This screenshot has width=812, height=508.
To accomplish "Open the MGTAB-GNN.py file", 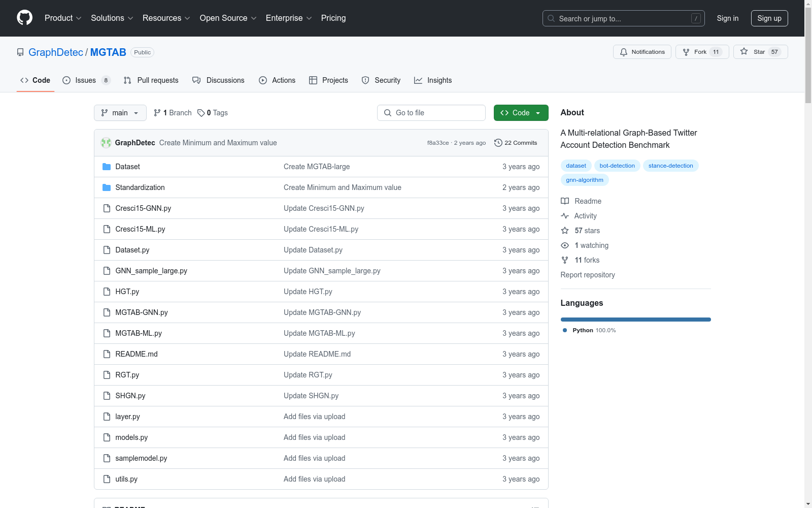I will coord(142,312).
